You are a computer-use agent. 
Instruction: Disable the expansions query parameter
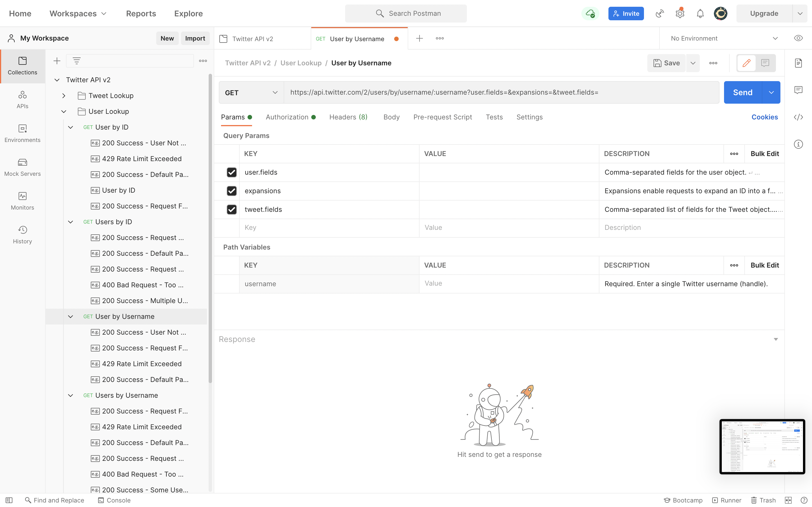pos(231,191)
